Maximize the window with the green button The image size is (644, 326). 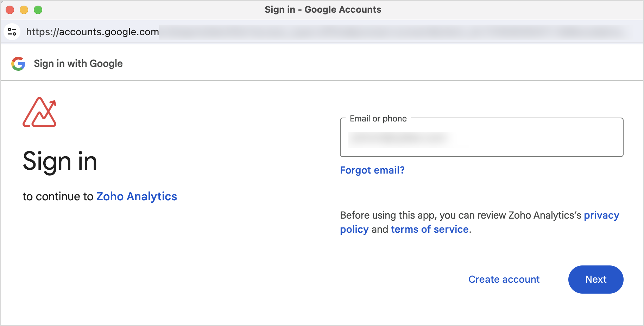[38, 10]
